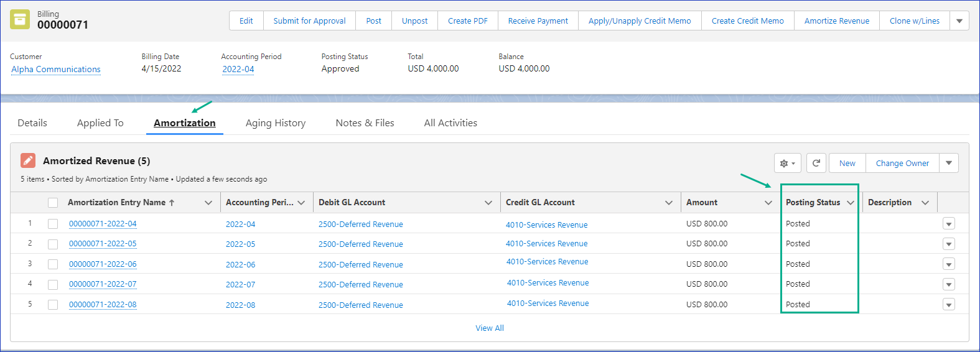The image size is (980, 352).
Task: Click the Post button
Action: pyautogui.click(x=373, y=21)
